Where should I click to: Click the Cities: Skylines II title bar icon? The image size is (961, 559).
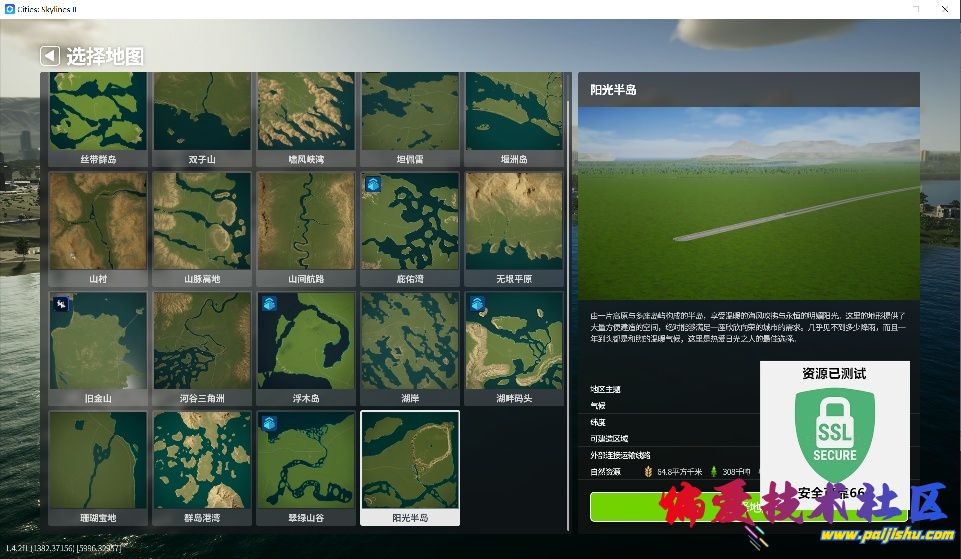point(9,9)
